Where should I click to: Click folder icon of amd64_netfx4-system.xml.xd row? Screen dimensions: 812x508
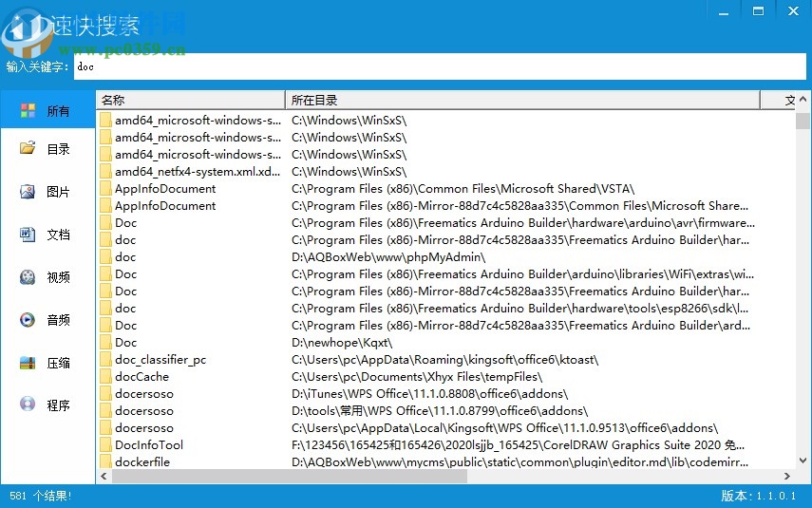[105, 172]
